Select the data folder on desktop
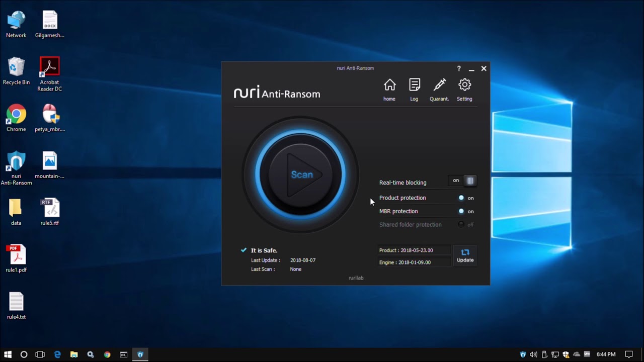644x362 pixels. point(16,212)
